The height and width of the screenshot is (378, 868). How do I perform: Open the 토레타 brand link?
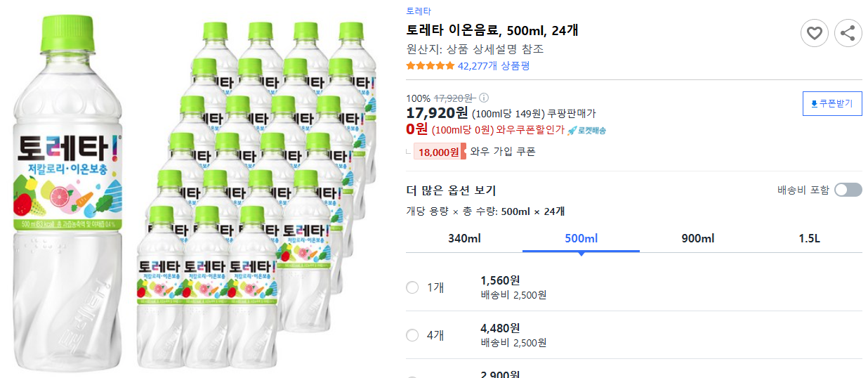(419, 11)
